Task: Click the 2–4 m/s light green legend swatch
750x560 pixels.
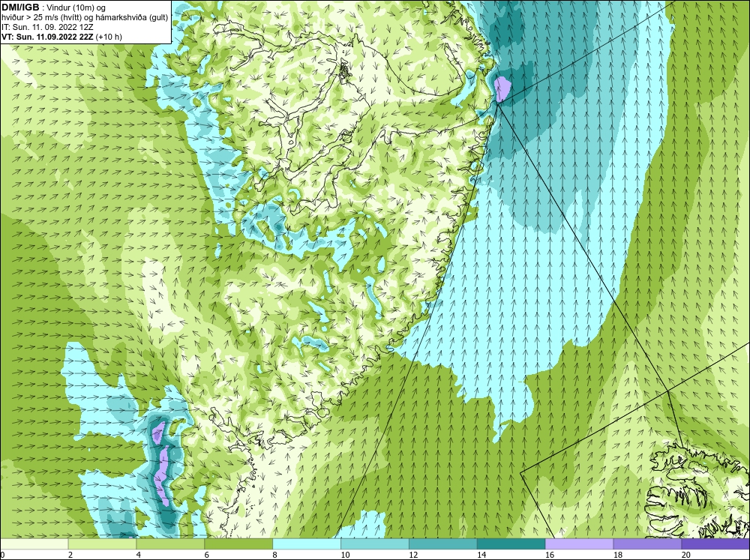Action: (x=102, y=544)
